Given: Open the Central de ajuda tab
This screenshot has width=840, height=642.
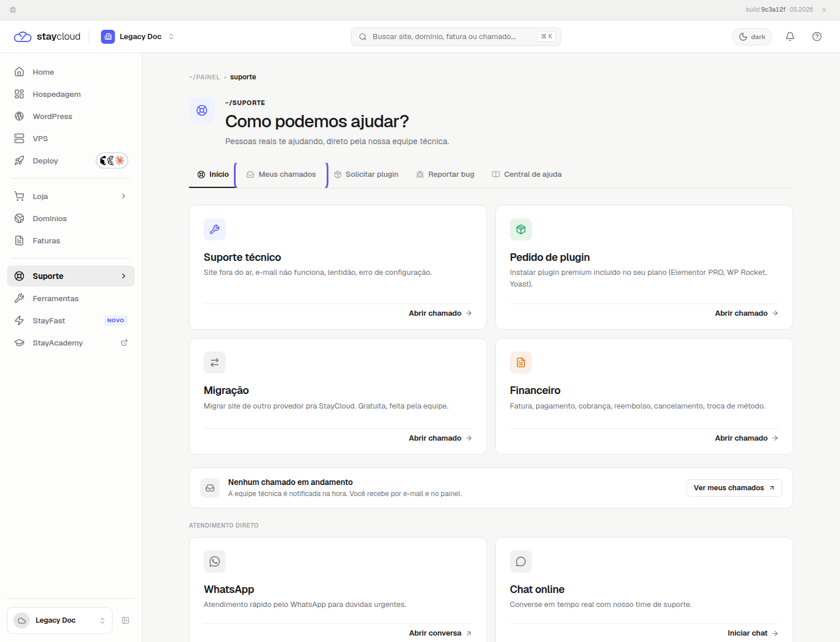Looking at the screenshot, I should (x=527, y=175).
